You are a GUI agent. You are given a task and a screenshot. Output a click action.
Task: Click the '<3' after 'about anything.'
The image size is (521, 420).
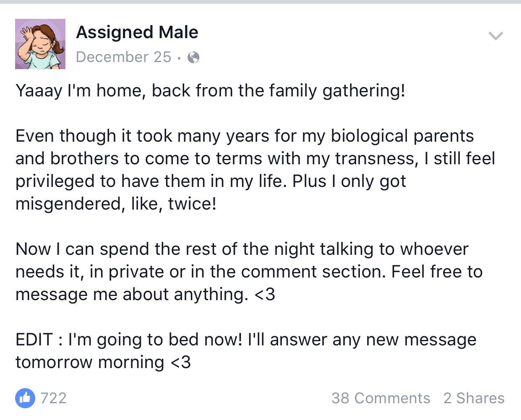pos(265,295)
